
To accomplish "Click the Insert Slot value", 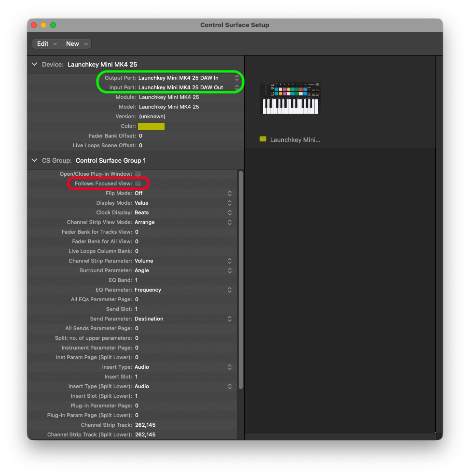I will (136, 377).
